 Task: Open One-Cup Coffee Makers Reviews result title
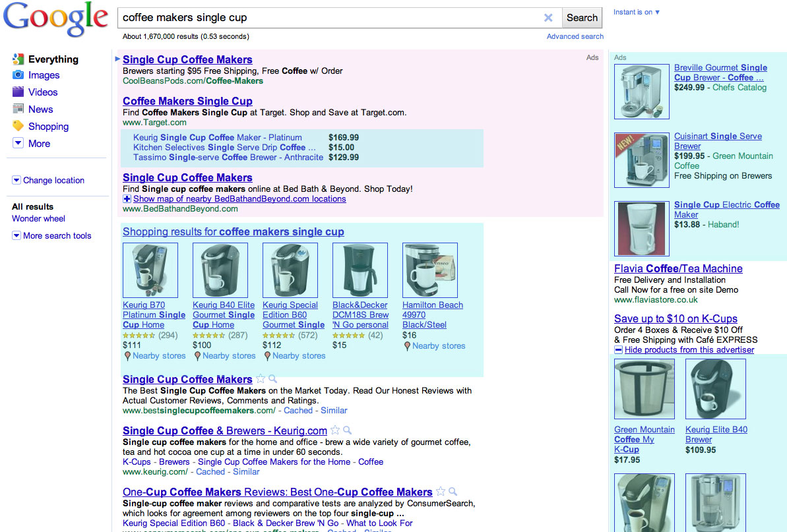coord(278,492)
